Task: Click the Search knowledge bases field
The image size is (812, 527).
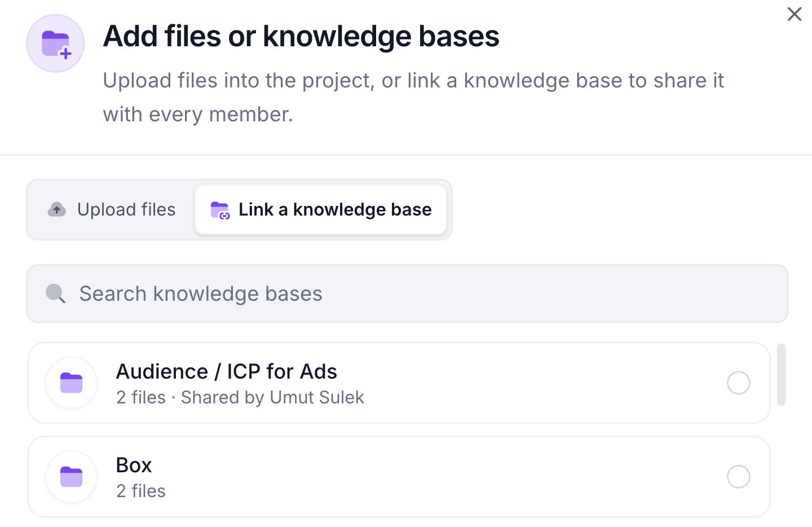Action: point(407,293)
